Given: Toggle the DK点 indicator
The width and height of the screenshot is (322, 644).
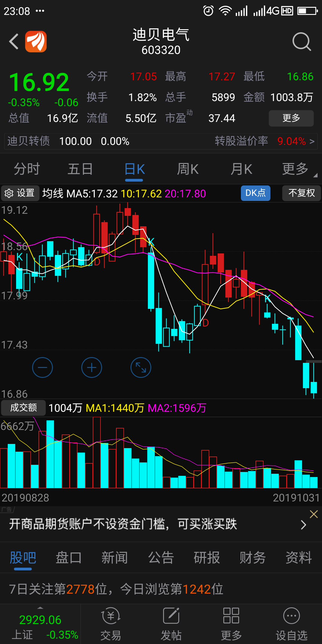Looking at the screenshot, I should pyautogui.click(x=256, y=193).
